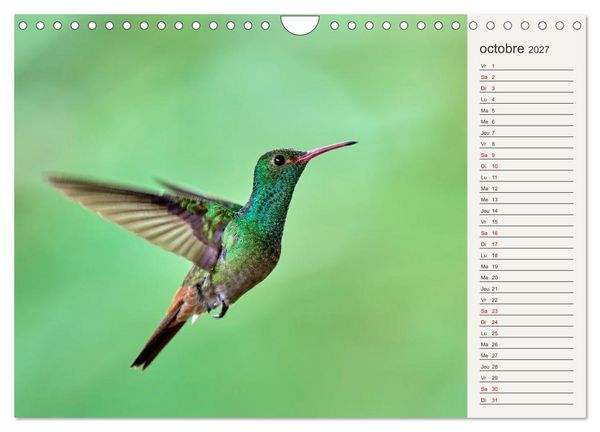Select the 'Vr 8' date row

pos(527,144)
